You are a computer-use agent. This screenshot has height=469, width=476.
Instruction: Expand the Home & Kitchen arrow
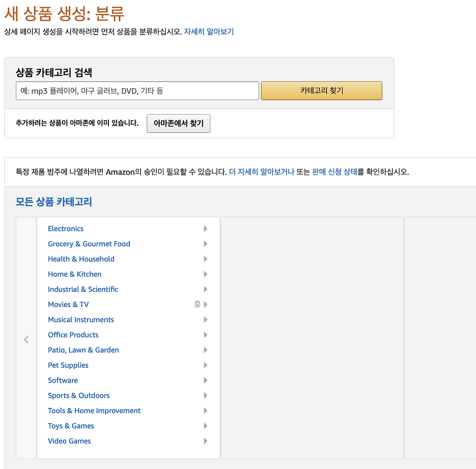pyautogui.click(x=206, y=274)
